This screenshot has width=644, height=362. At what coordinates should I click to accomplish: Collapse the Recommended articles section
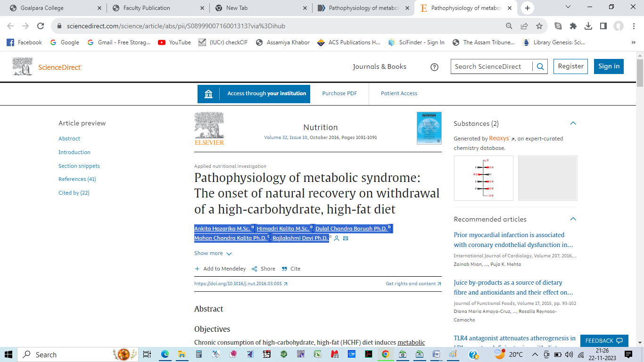(573, 219)
